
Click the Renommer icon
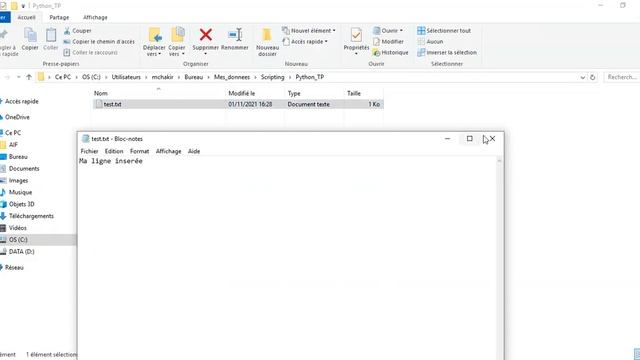[x=235, y=35]
